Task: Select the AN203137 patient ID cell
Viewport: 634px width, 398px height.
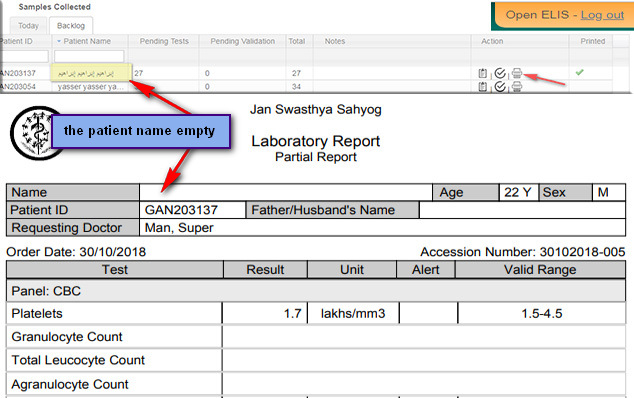Action: (18, 73)
